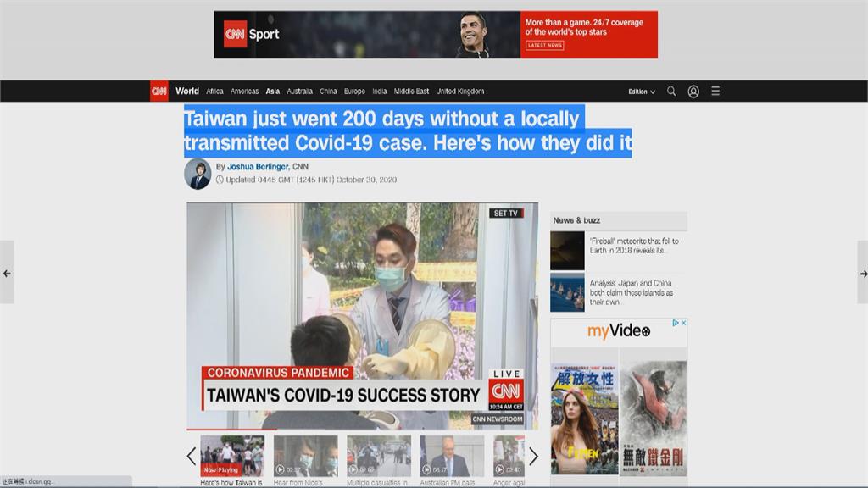
Task: Open the user account icon
Action: coord(693,91)
